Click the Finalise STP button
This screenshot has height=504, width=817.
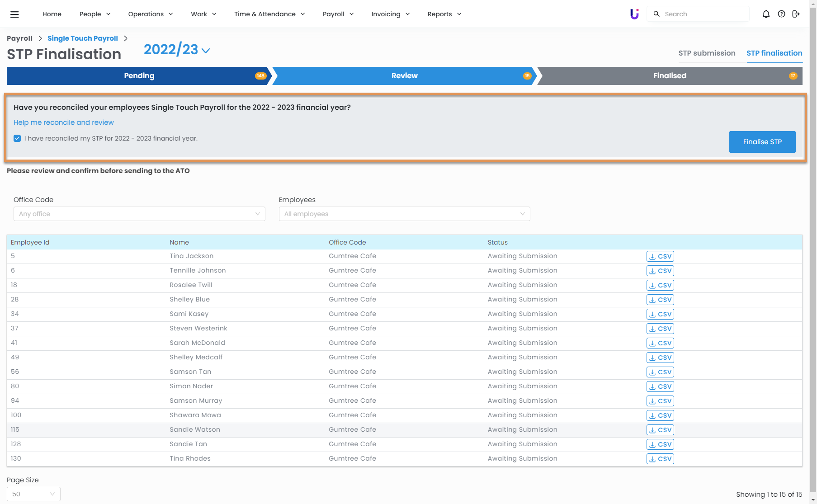coord(762,142)
